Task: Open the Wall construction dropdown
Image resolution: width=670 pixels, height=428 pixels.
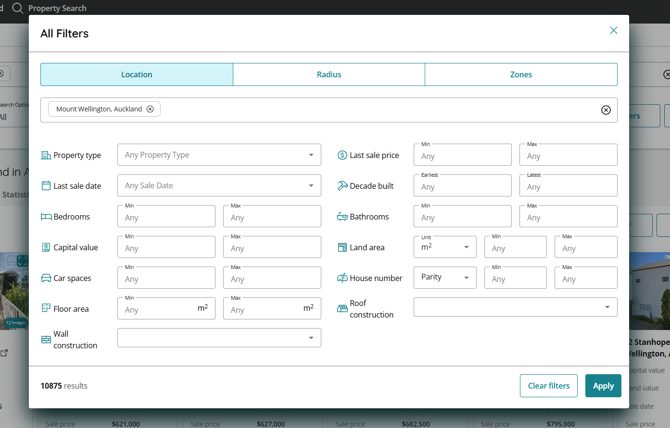Action: (219, 338)
